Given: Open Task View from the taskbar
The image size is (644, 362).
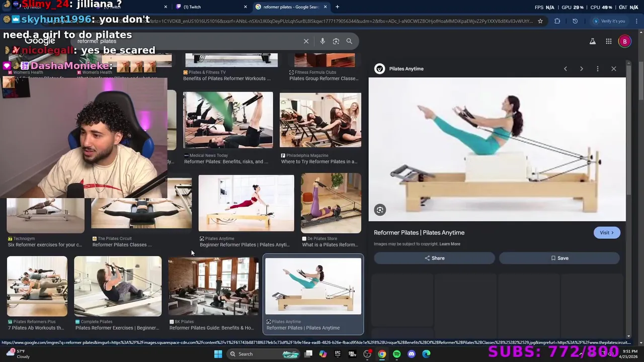Looking at the screenshot, I should click(x=308, y=354).
